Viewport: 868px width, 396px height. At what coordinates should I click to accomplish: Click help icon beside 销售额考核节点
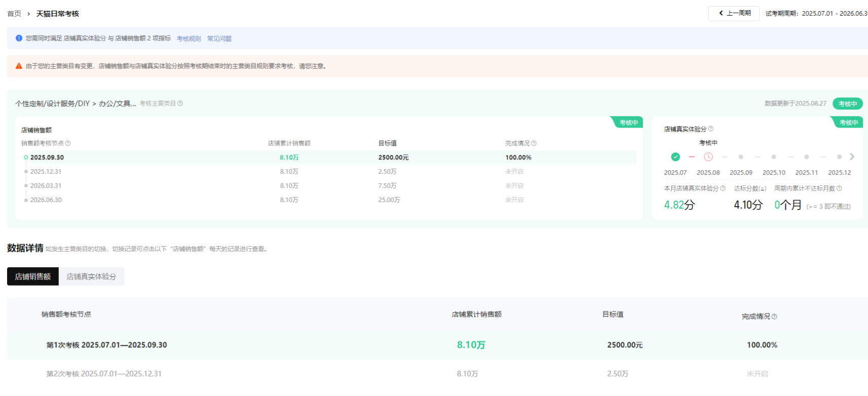click(68, 143)
